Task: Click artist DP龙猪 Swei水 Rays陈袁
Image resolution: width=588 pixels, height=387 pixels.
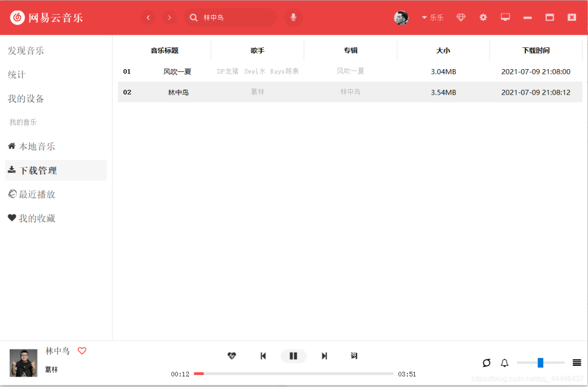Action: (x=258, y=71)
